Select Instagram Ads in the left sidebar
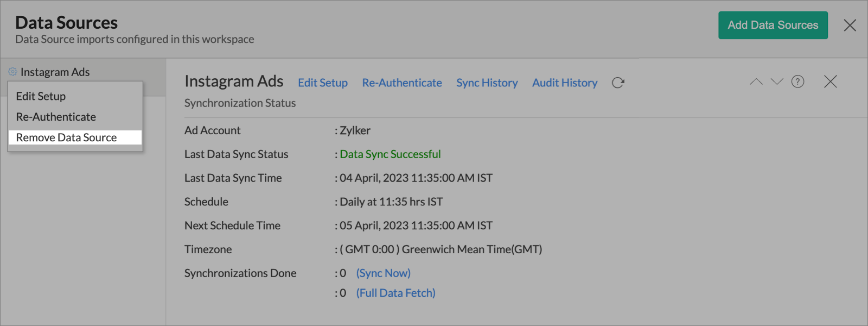The width and height of the screenshot is (868, 326). (x=55, y=72)
